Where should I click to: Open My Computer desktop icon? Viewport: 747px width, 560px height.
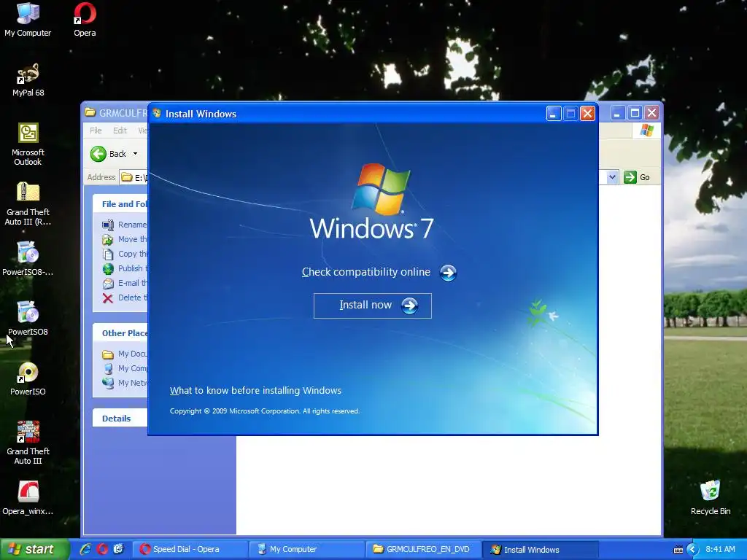pos(28,20)
